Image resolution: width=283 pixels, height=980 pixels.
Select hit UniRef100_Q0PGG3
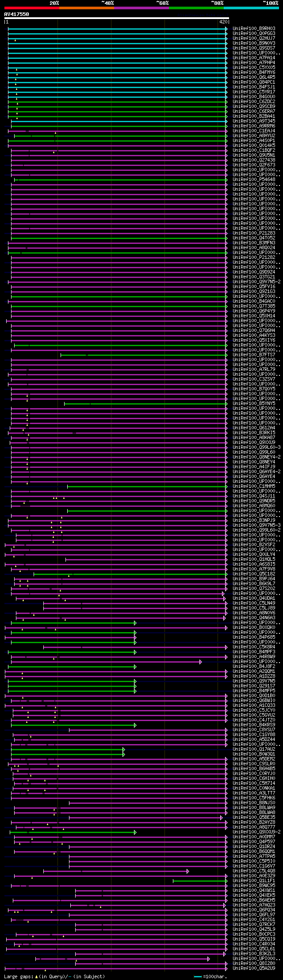click(x=254, y=33)
